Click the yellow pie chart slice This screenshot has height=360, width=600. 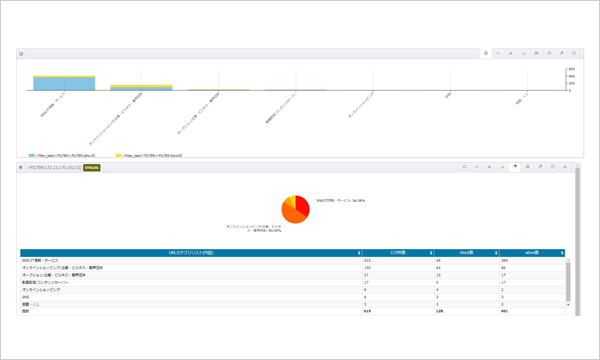pos(293,199)
